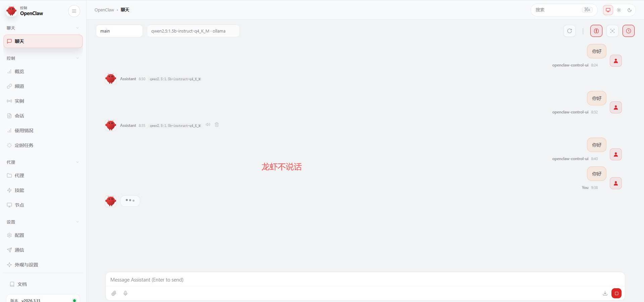Toggle the brain thinking display button
The width and height of the screenshot is (644, 302).
[x=596, y=31]
